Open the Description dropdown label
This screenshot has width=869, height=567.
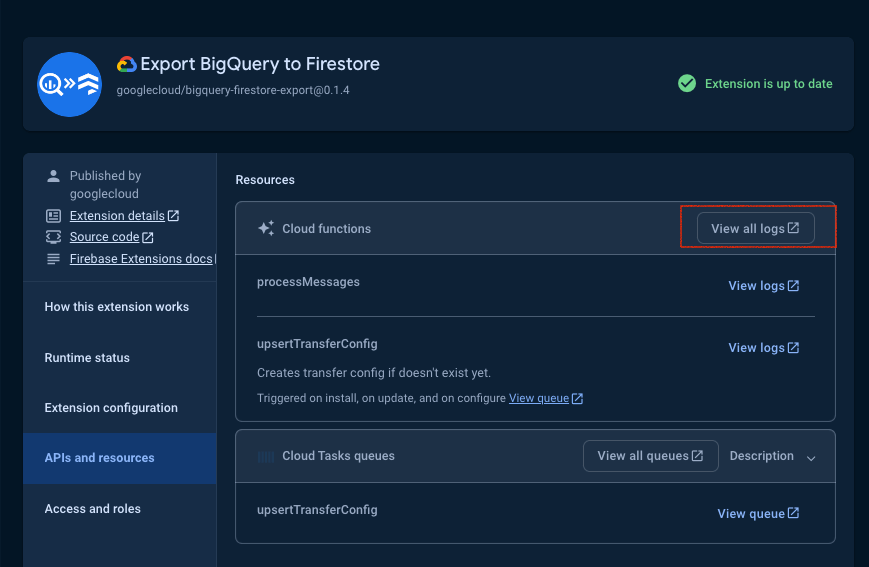point(761,456)
